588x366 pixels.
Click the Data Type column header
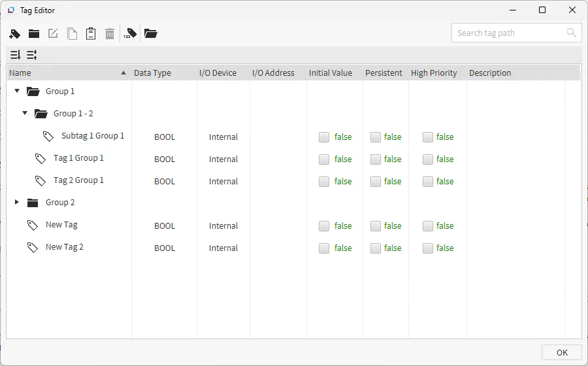click(x=152, y=73)
